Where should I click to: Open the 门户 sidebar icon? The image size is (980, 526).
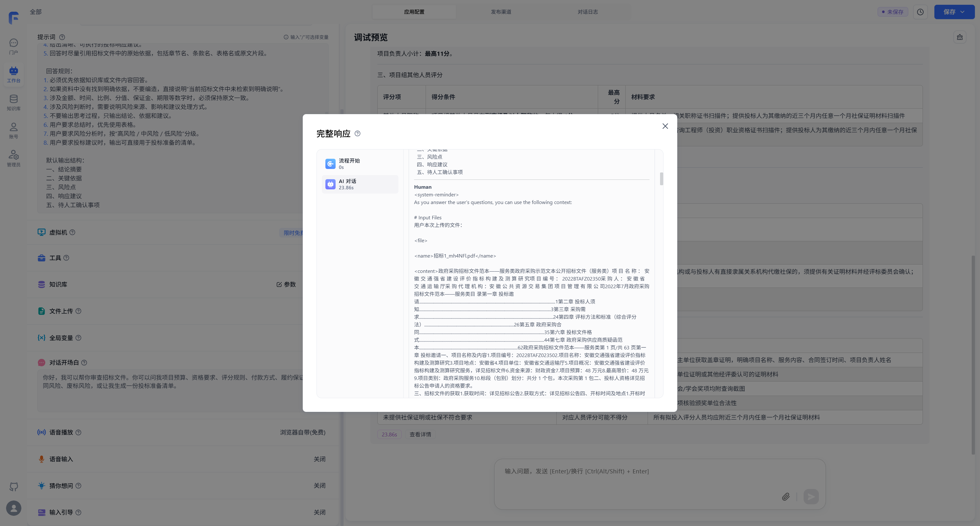(13, 47)
